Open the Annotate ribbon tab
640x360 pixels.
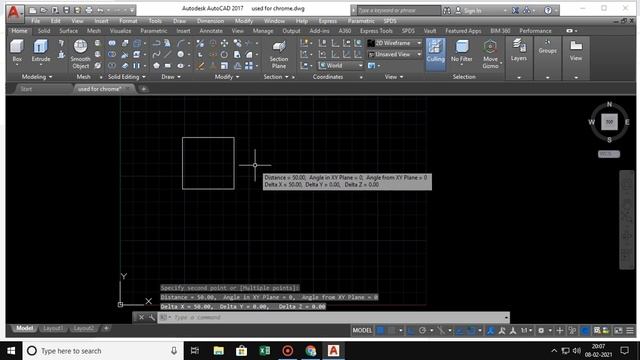pyautogui.click(x=211, y=31)
